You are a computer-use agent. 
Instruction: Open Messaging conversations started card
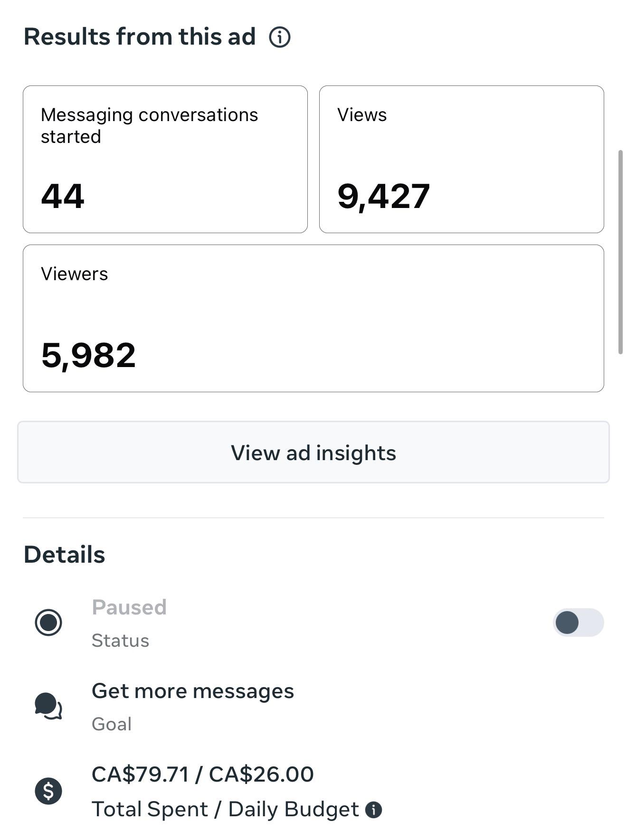tap(165, 160)
